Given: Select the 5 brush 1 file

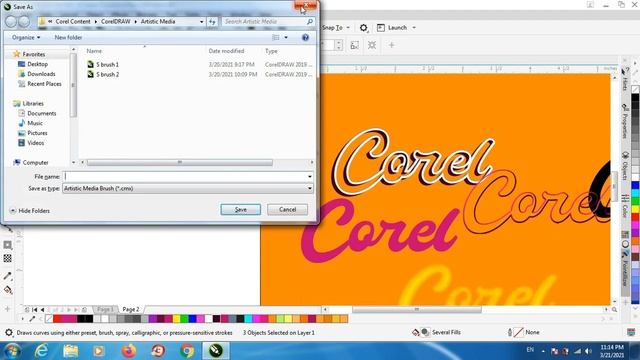Looking at the screenshot, I should click(103, 64).
